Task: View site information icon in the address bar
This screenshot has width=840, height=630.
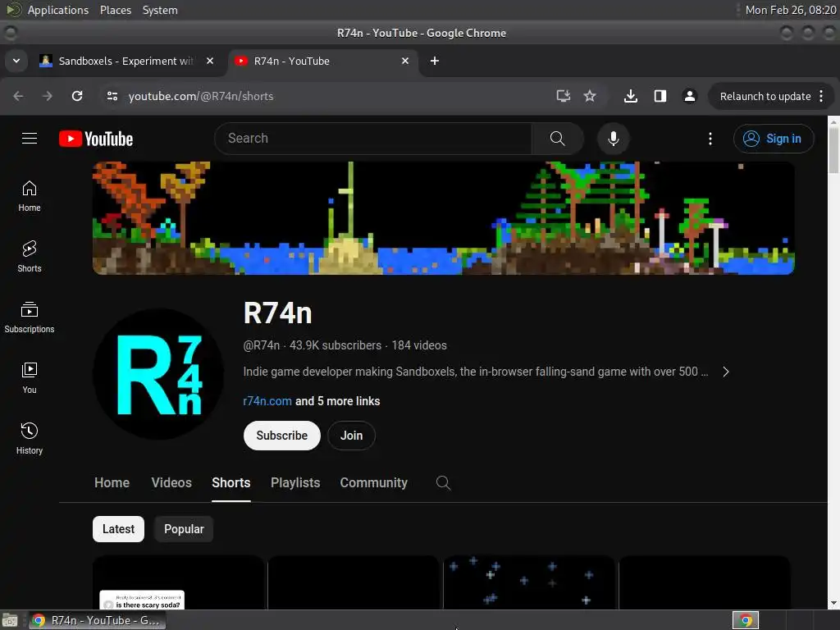Action: pos(112,96)
